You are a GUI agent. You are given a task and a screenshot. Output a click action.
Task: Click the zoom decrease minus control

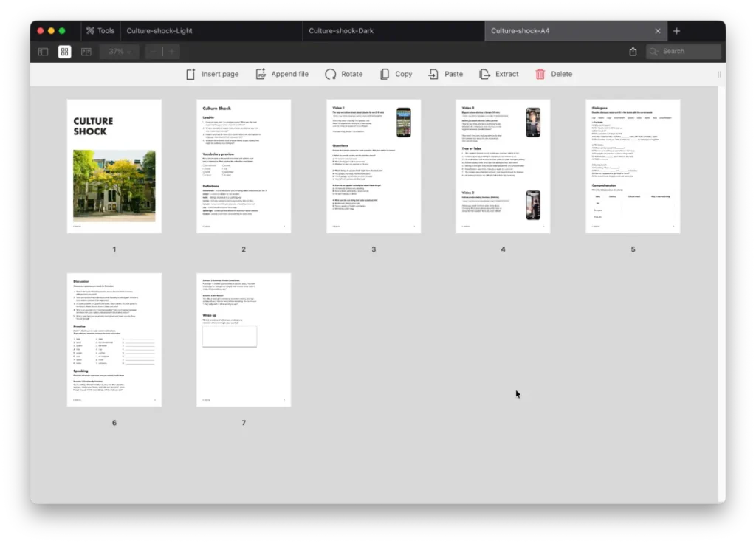click(x=153, y=52)
